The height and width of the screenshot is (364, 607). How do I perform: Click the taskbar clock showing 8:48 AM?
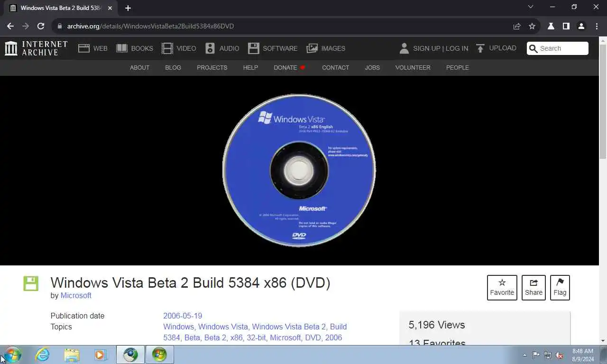[x=583, y=355]
